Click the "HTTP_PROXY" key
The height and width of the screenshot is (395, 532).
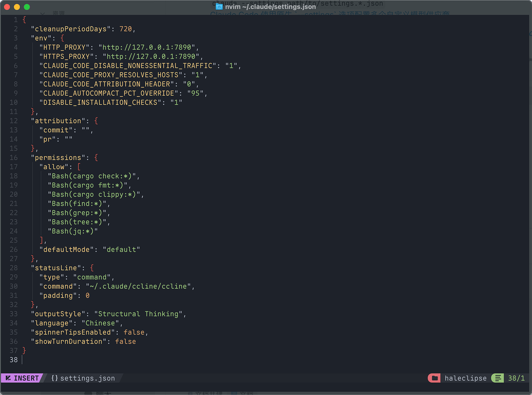64,47
